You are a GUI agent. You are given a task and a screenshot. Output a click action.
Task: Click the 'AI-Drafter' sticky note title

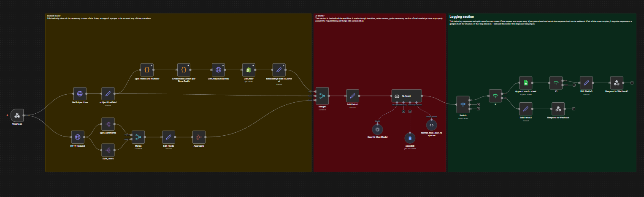(319, 16)
